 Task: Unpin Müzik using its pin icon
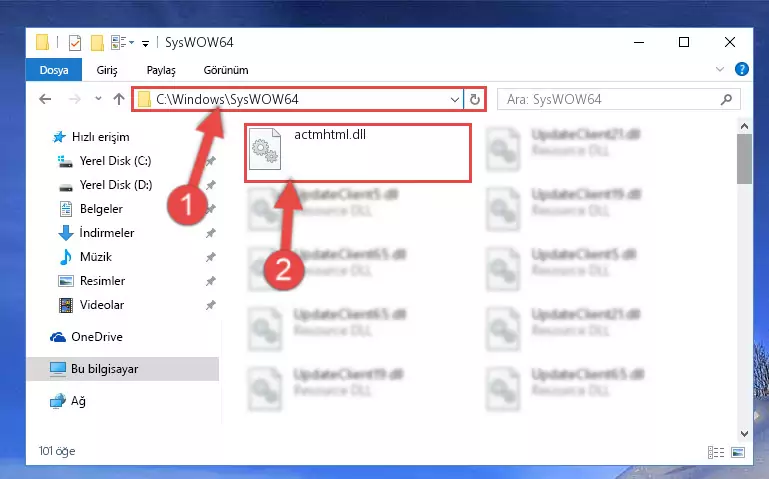click(x=210, y=257)
